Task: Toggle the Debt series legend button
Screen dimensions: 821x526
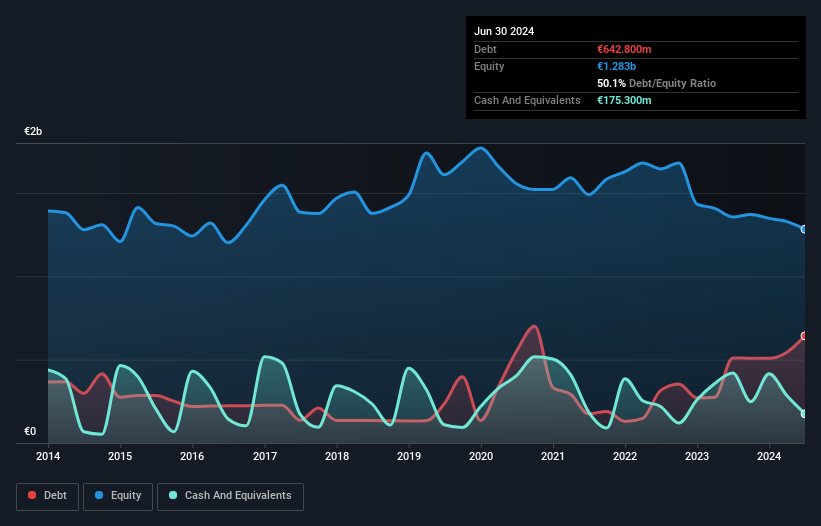Action: pyautogui.click(x=48, y=496)
